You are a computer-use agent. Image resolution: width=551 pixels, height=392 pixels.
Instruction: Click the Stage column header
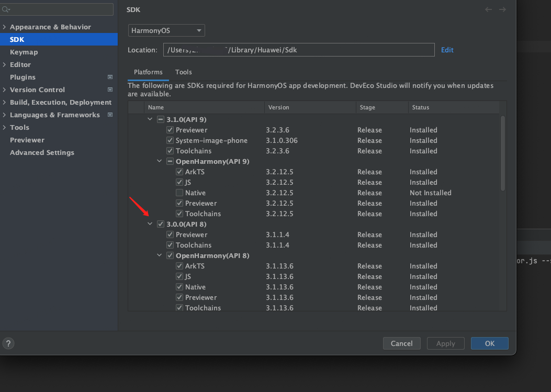point(382,107)
